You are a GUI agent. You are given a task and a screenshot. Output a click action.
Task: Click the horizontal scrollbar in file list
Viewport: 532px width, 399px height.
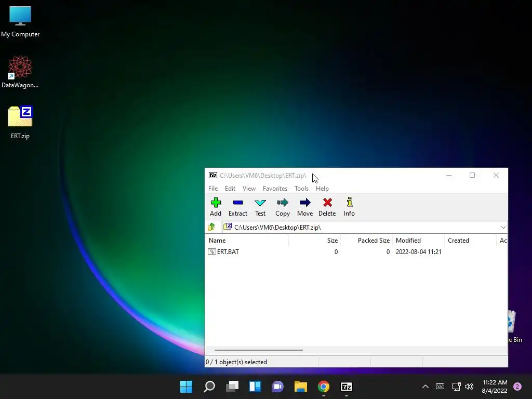pyautogui.click(x=259, y=350)
